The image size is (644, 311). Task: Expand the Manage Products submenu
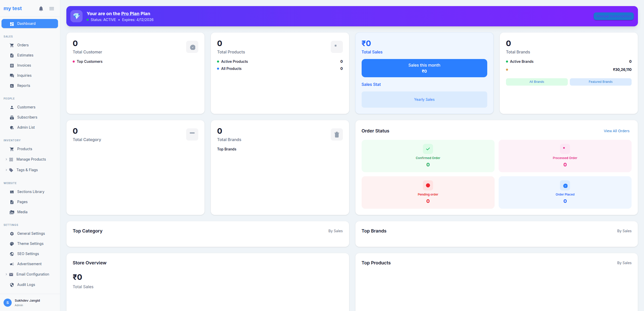6,159
